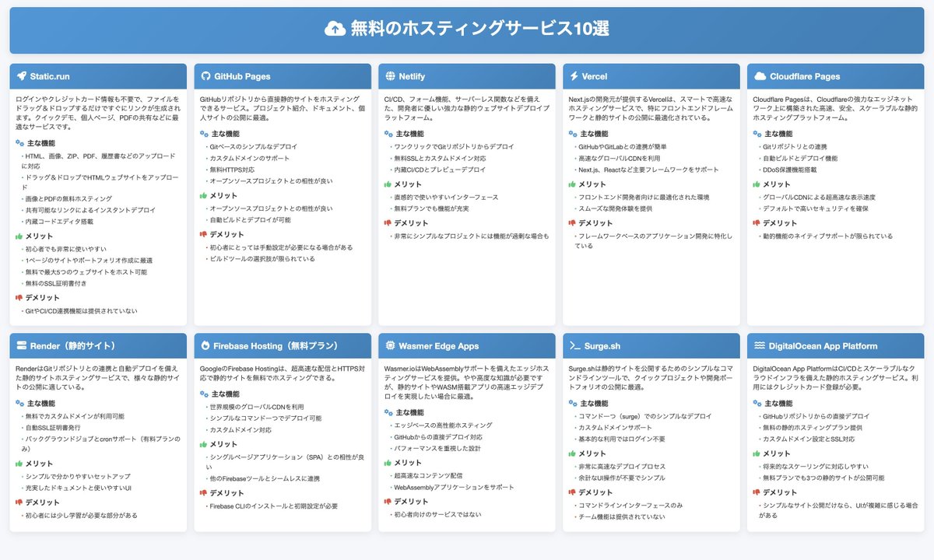Click the text 初心者向けのサービスではない
Screen dimensions: 934x560
click(437, 514)
